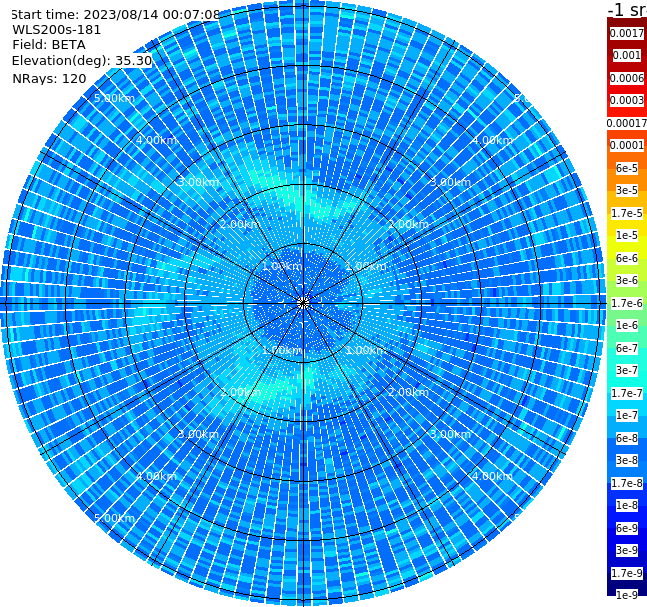Select the lower-left 3.00km range label
The width and height of the screenshot is (647, 607).
click(x=198, y=434)
